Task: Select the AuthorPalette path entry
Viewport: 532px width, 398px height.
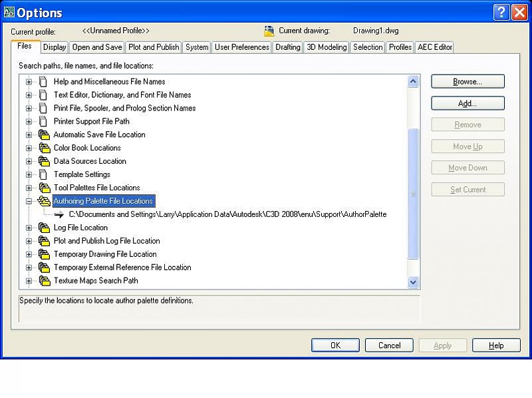Action: [227, 214]
